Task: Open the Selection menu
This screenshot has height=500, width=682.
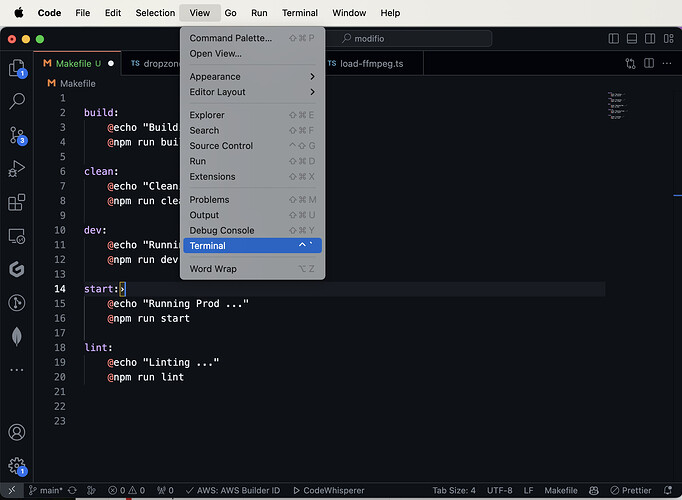Action: point(155,13)
